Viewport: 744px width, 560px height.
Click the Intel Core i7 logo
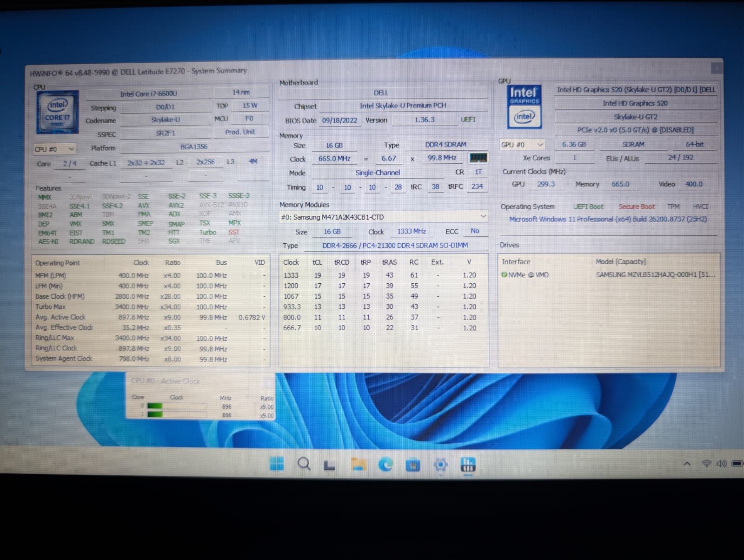58,112
